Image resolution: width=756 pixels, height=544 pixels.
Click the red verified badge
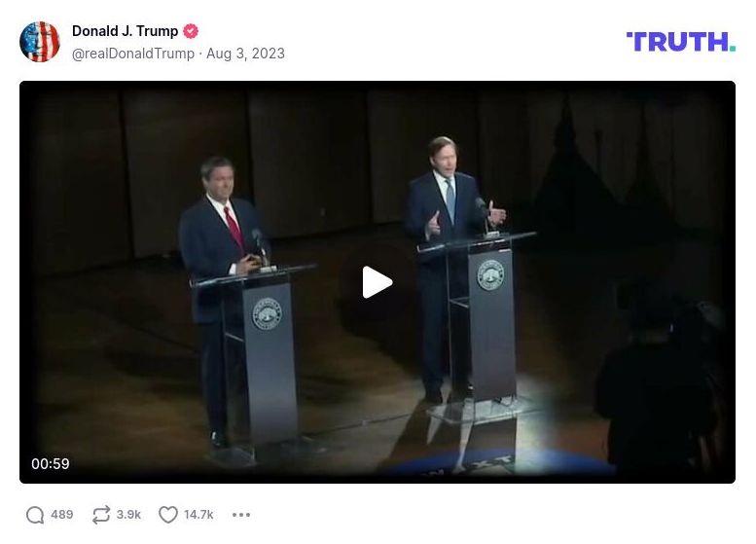[191, 31]
